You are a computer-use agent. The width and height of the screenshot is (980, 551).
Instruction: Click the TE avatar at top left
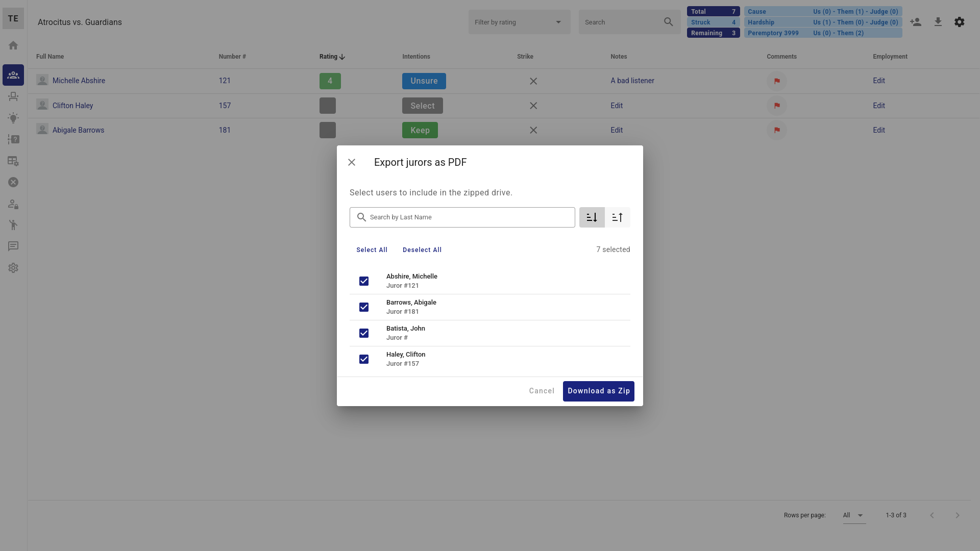(x=13, y=18)
